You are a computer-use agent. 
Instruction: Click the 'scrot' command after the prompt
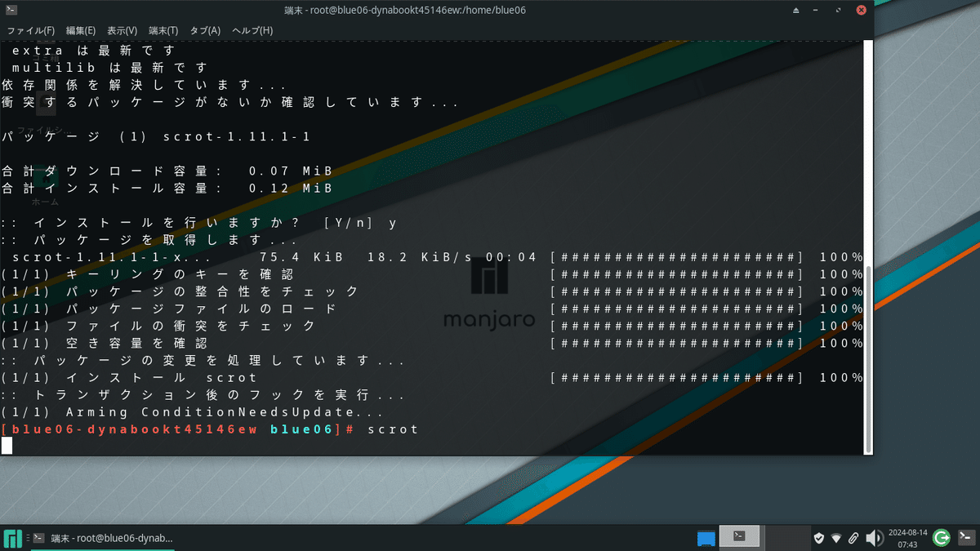pyautogui.click(x=393, y=429)
